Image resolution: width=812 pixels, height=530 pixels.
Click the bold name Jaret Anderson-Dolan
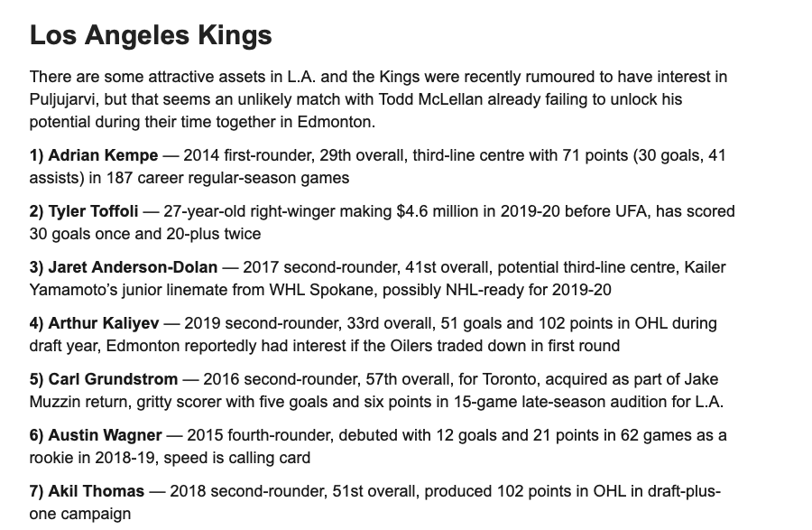[x=133, y=267]
